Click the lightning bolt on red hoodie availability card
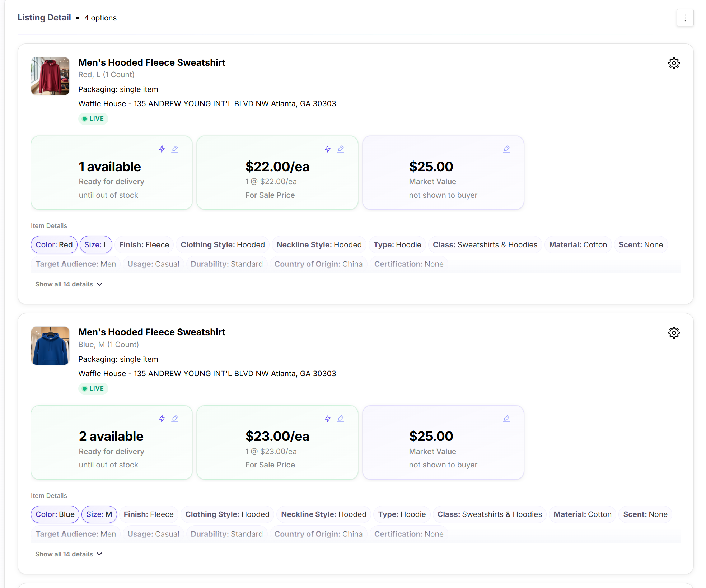 click(162, 149)
